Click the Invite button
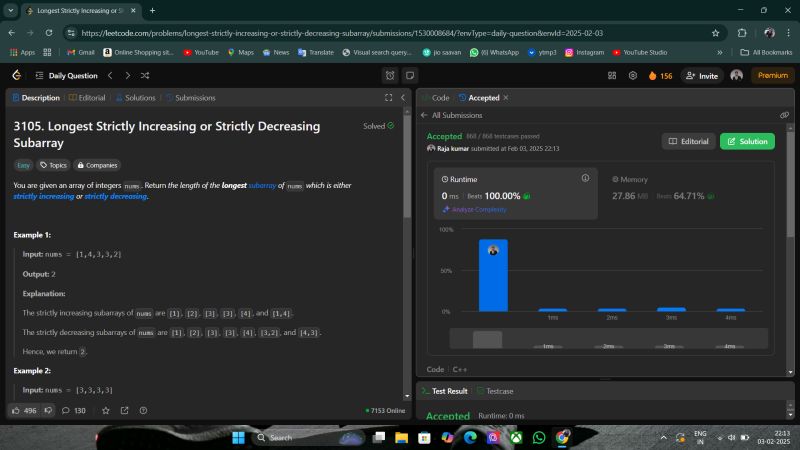This screenshot has width=800, height=450. click(702, 76)
